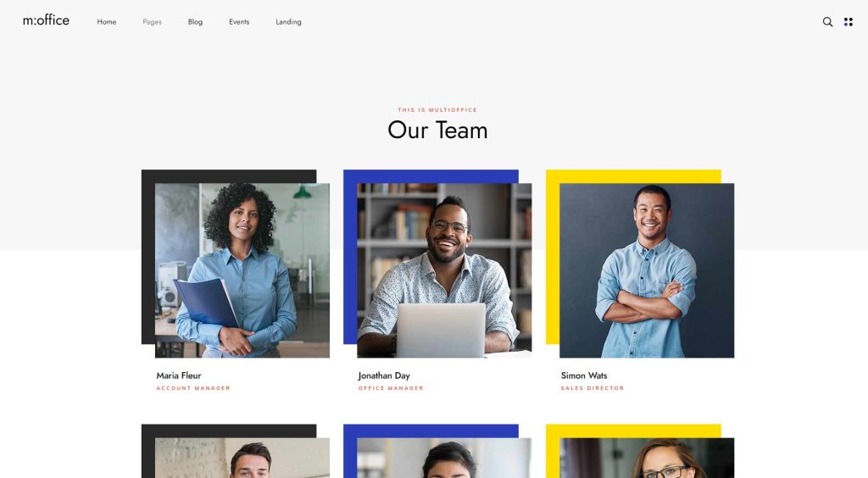The image size is (868, 478).
Task: Open the Home menu item
Action: point(106,22)
